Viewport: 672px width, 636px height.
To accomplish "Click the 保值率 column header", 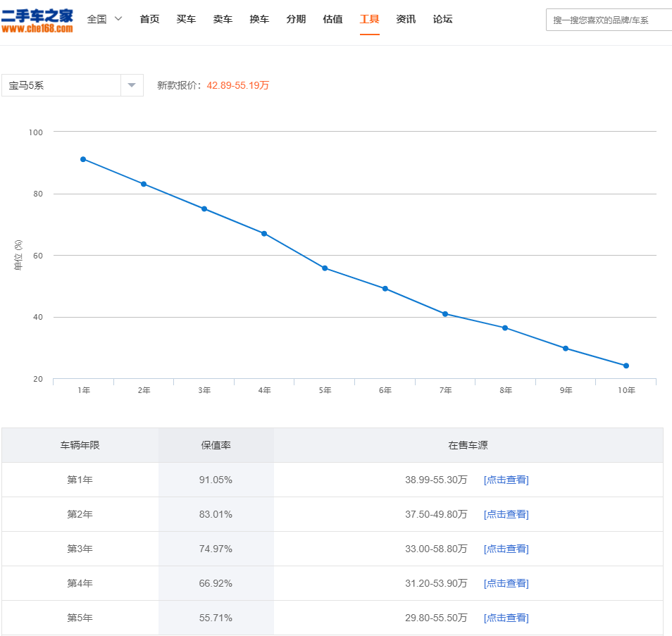I will click(216, 445).
